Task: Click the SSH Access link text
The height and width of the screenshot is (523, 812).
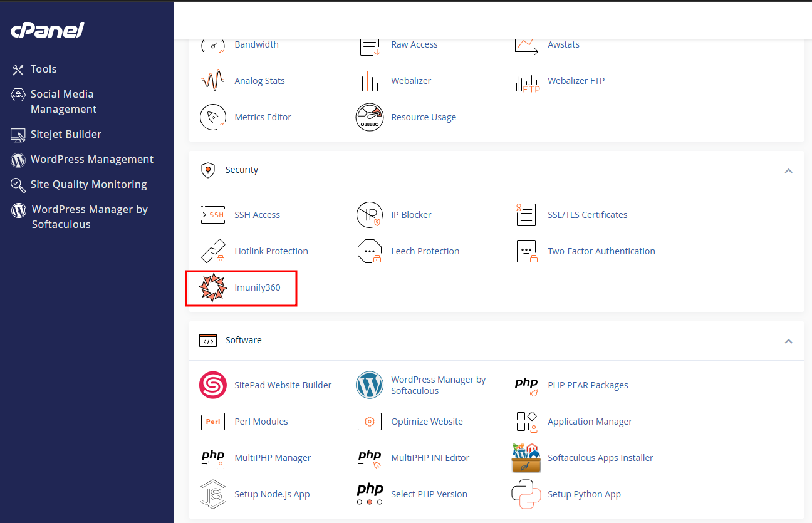Action: [257, 215]
